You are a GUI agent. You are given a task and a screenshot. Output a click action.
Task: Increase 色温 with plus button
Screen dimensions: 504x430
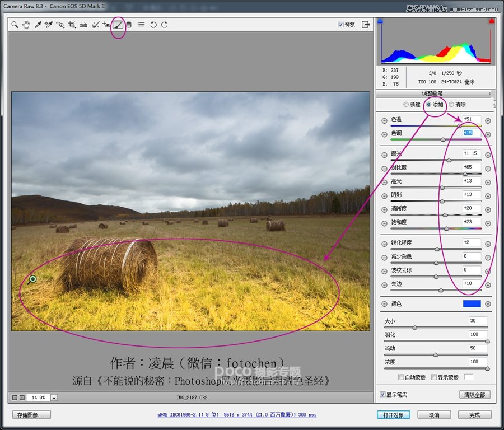pos(487,120)
